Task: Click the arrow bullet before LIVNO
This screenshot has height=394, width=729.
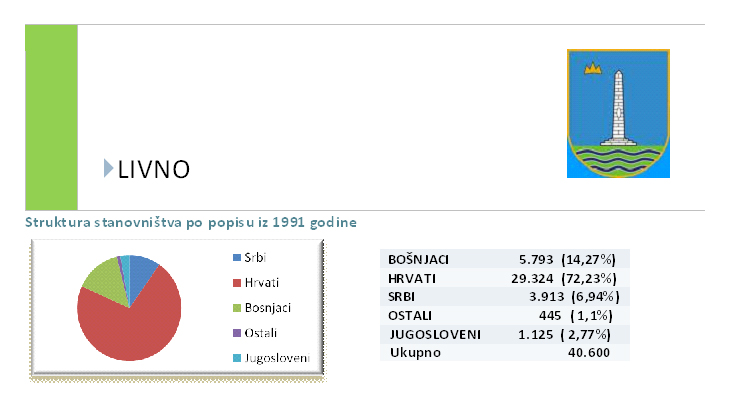Action: 108,168
